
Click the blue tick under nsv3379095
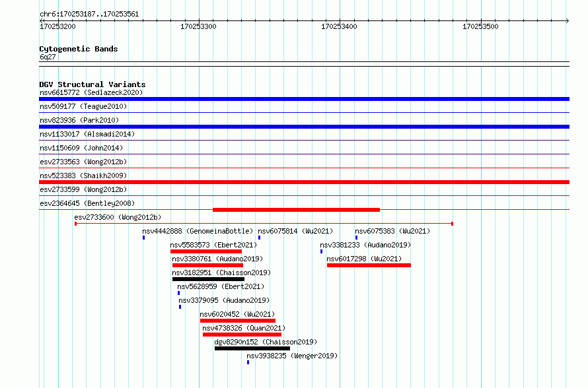[x=180, y=307]
